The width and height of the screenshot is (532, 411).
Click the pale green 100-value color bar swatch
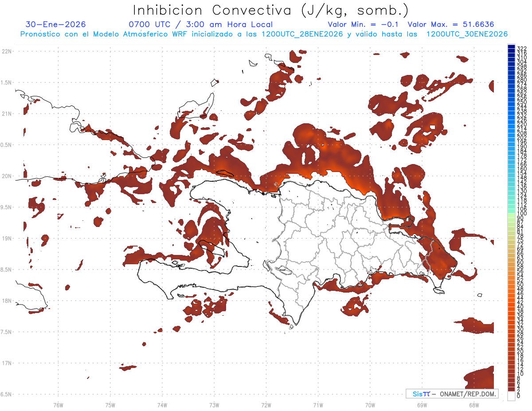click(511, 215)
